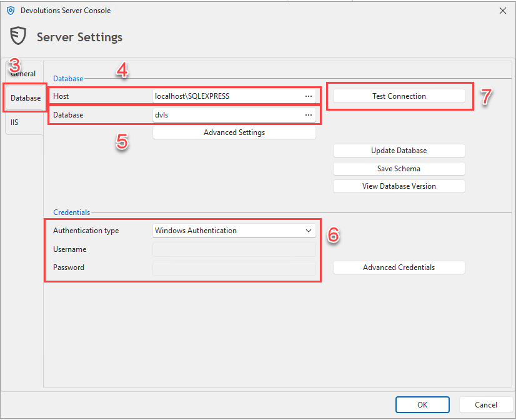Image resolution: width=516 pixels, height=420 pixels.
Task: Open the Host browse ellipsis button
Action: pos(309,96)
